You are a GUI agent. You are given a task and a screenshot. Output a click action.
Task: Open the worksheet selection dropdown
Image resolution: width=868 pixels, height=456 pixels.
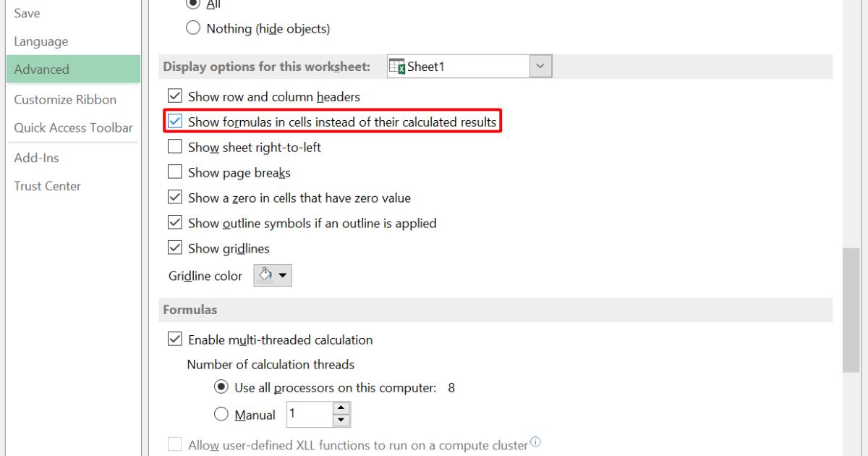tap(540, 66)
